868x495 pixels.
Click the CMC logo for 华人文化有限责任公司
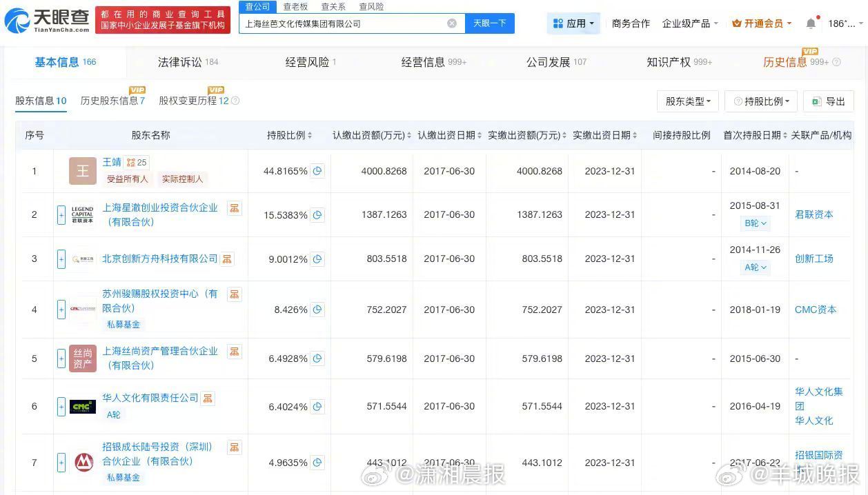pyautogui.click(x=83, y=407)
